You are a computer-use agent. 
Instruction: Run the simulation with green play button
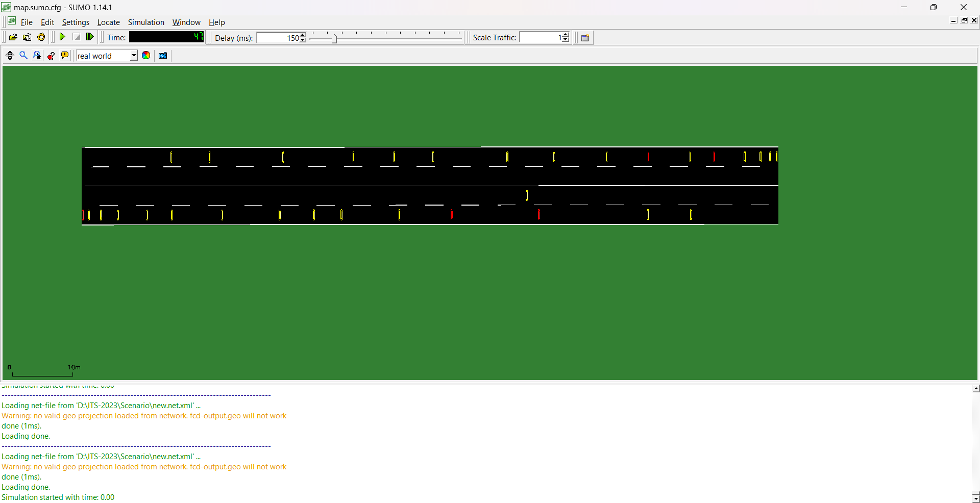62,37
